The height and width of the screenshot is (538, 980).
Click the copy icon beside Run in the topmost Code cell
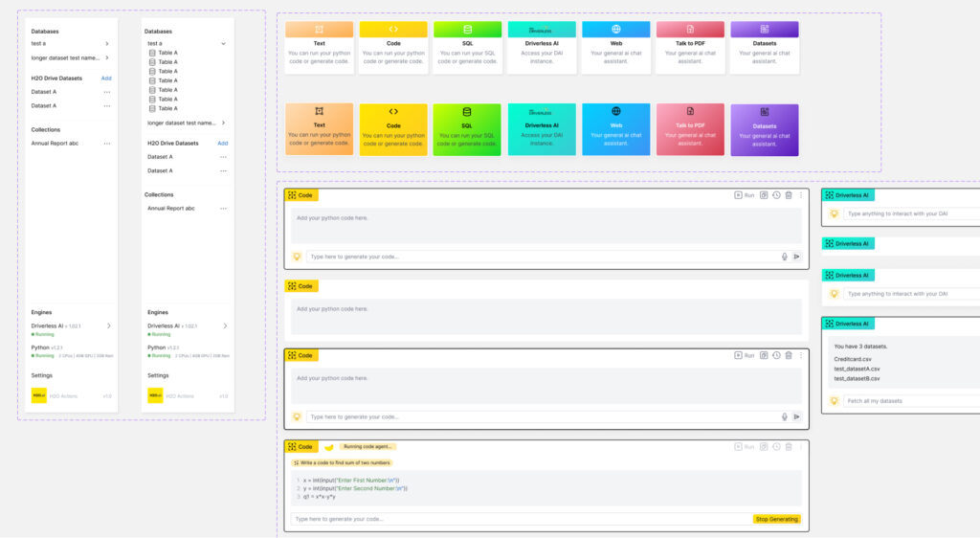[x=764, y=195]
